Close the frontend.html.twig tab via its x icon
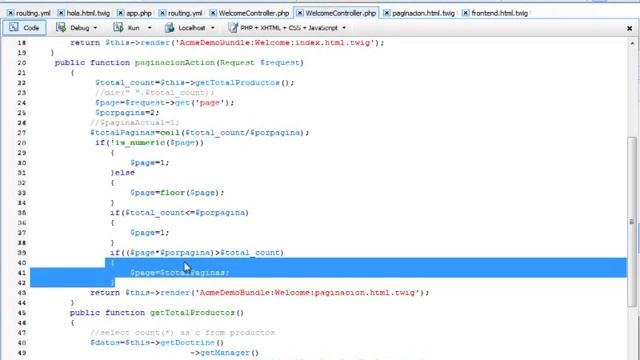This screenshot has width=640, height=360. tap(466, 13)
